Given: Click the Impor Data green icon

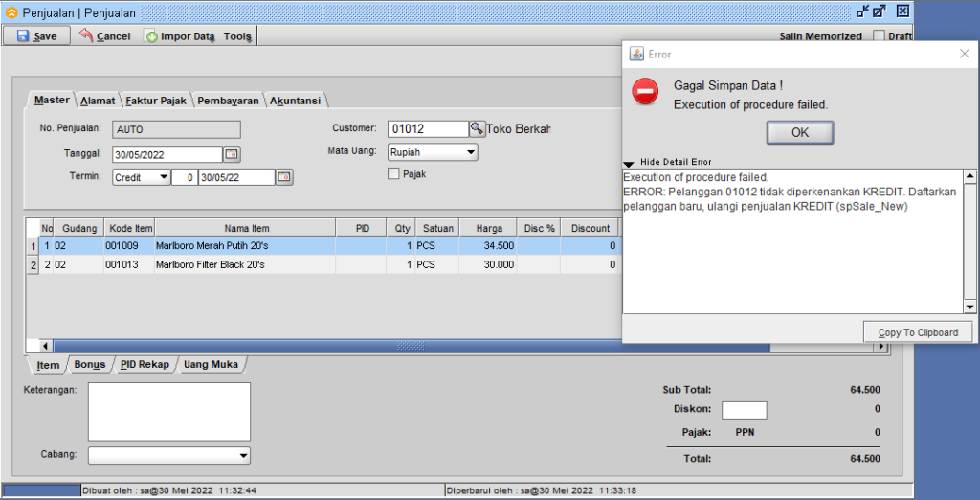Looking at the screenshot, I should (151, 36).
